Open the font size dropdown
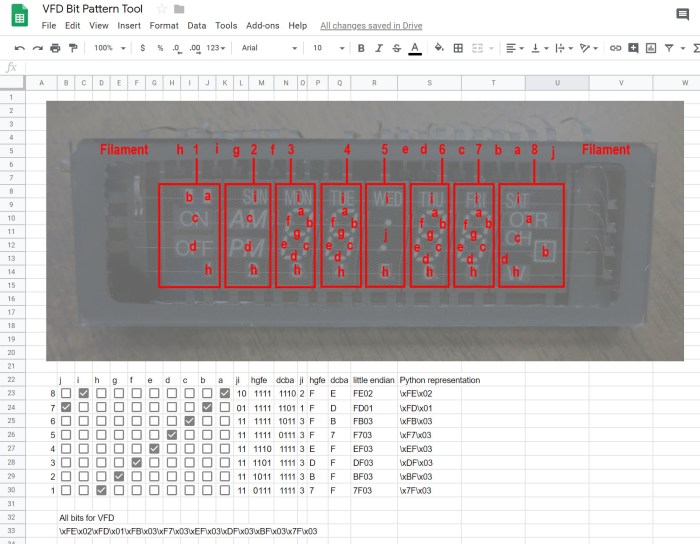 pyautogui.click(x=329, y=48)
